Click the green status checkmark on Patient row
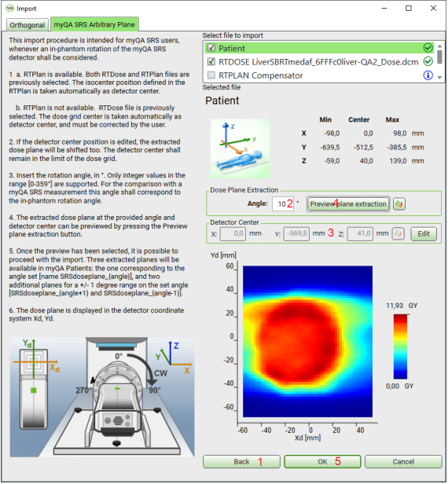The height and width of the screenshot is (484, 448). (x=428, y=48)
